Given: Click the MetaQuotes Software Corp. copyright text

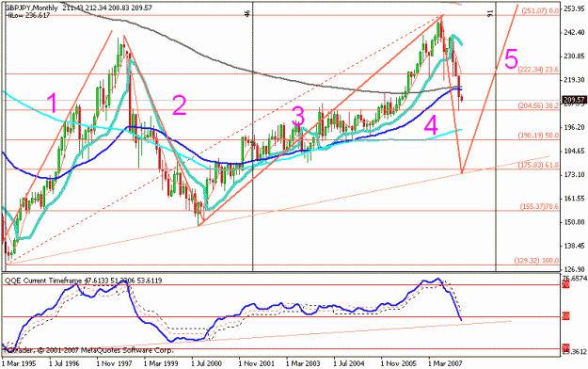Looking at the screenshot, I should [88, 350].
